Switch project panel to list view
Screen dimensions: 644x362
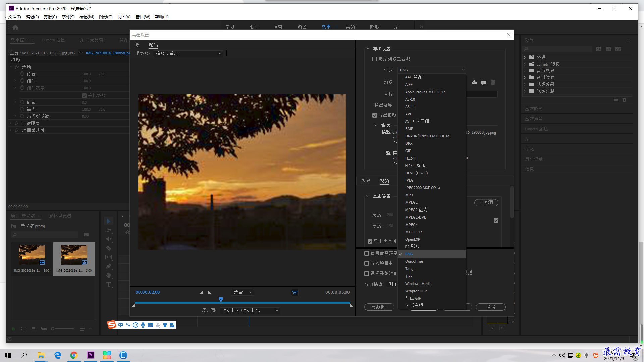click(23, 329)
